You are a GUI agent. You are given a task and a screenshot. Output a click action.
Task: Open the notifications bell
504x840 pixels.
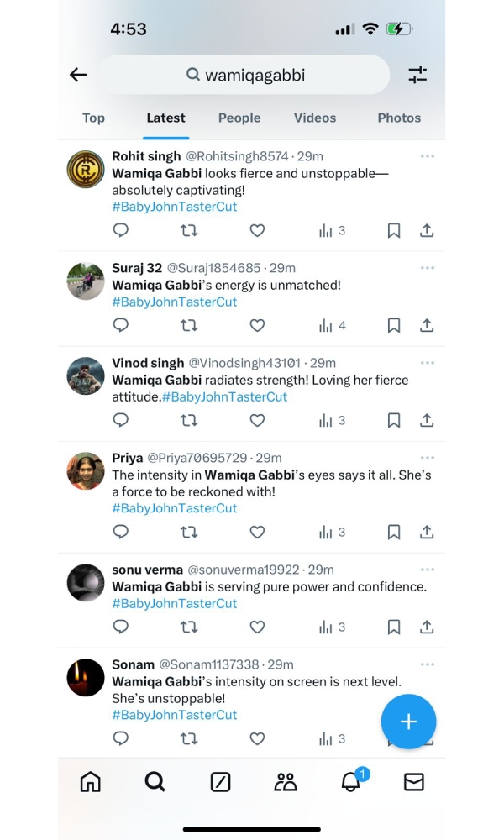tap(351, 782)
